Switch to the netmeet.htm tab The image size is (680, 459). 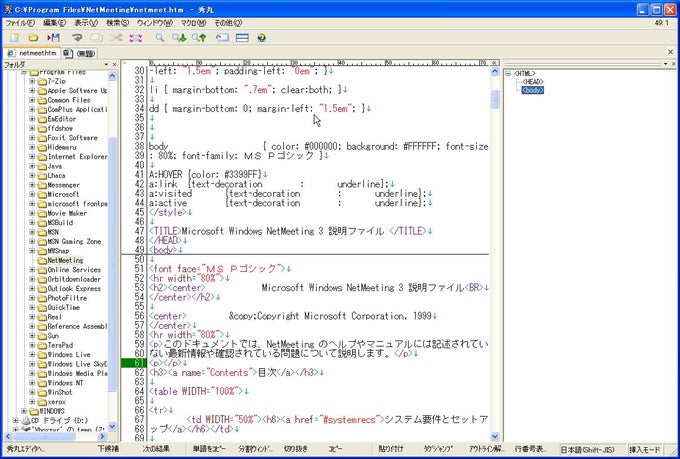click(x=32, y=53)
